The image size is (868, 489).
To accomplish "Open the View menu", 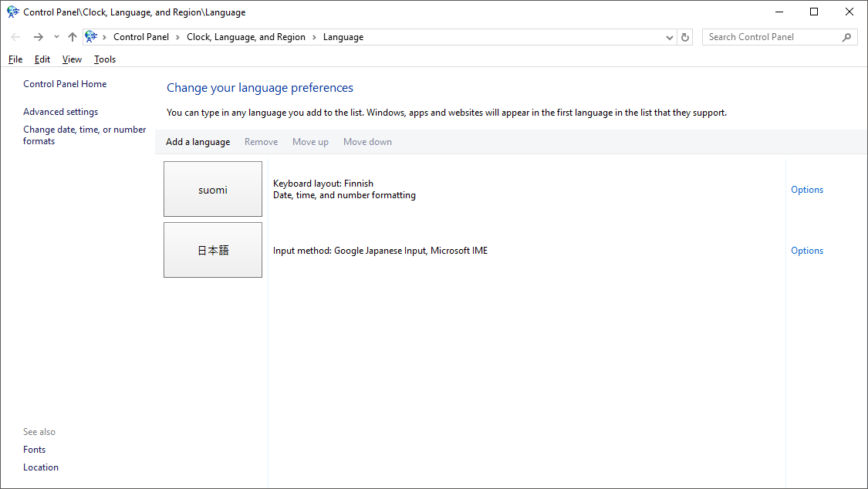I will click(72, 59).
